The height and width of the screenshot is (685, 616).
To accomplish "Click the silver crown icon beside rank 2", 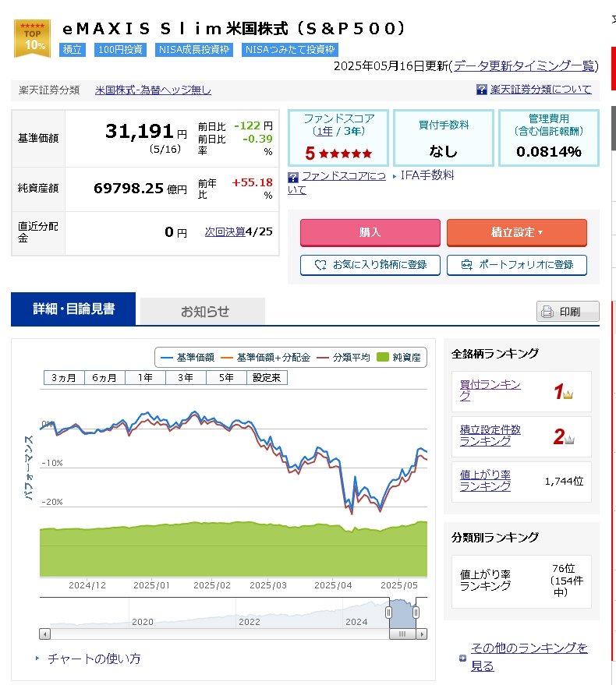I will tap(568, 440).
